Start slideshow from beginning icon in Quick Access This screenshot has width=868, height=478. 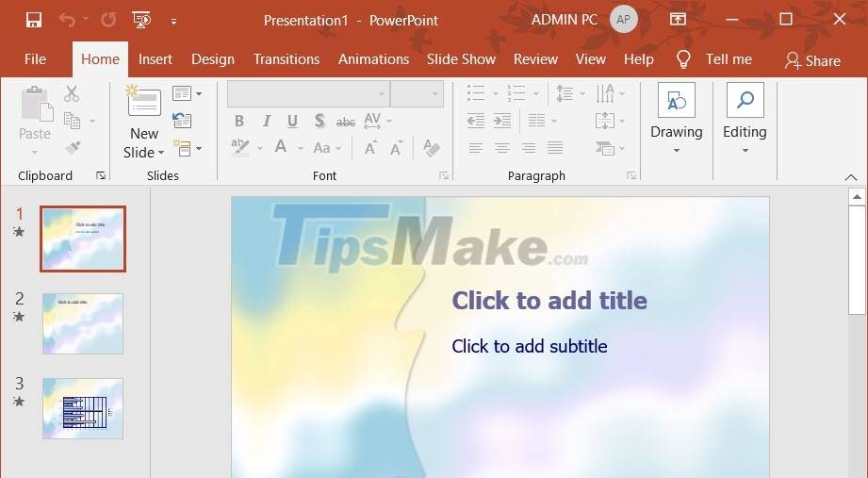pos(141,21)
